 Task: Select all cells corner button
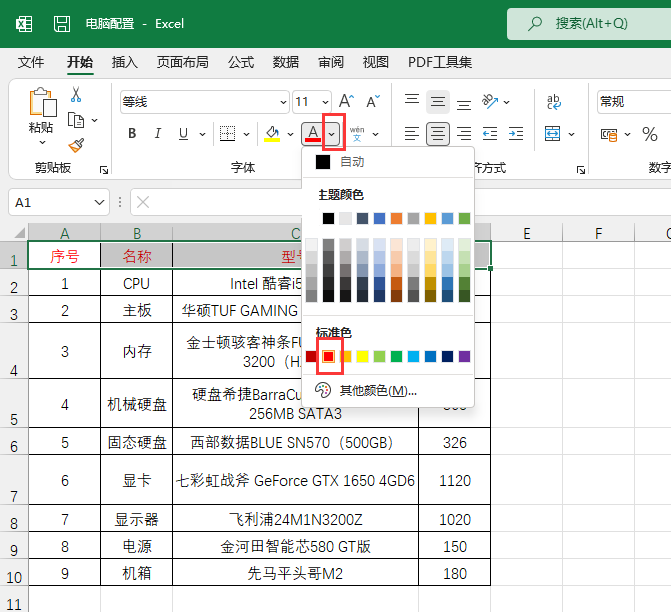tap(20, 232)
